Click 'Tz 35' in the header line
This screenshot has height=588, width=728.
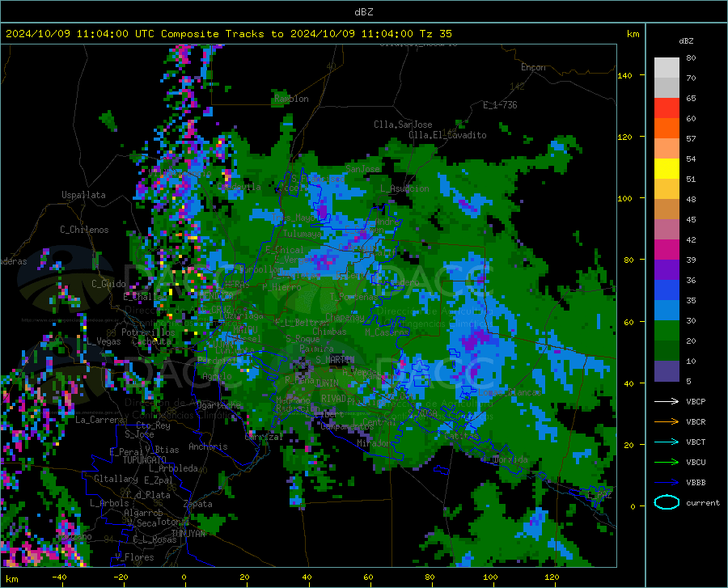pyautogui.click(x=435, y=34)
